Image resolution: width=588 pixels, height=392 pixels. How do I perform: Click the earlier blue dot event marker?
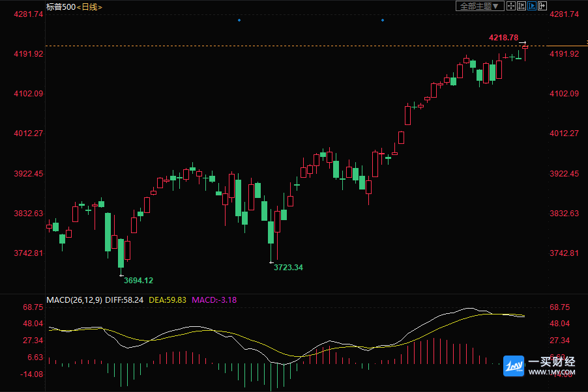[239, 20]
